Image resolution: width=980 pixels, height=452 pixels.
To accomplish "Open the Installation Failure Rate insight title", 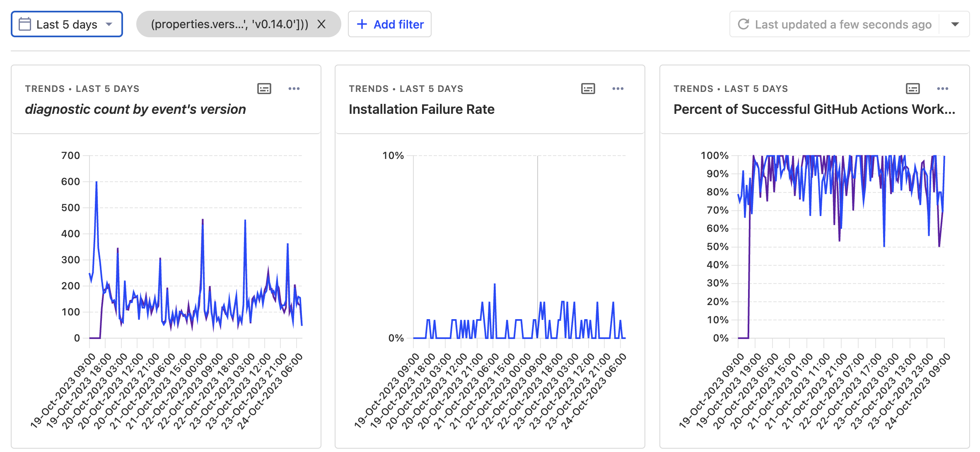I will (x=422, y=109).
